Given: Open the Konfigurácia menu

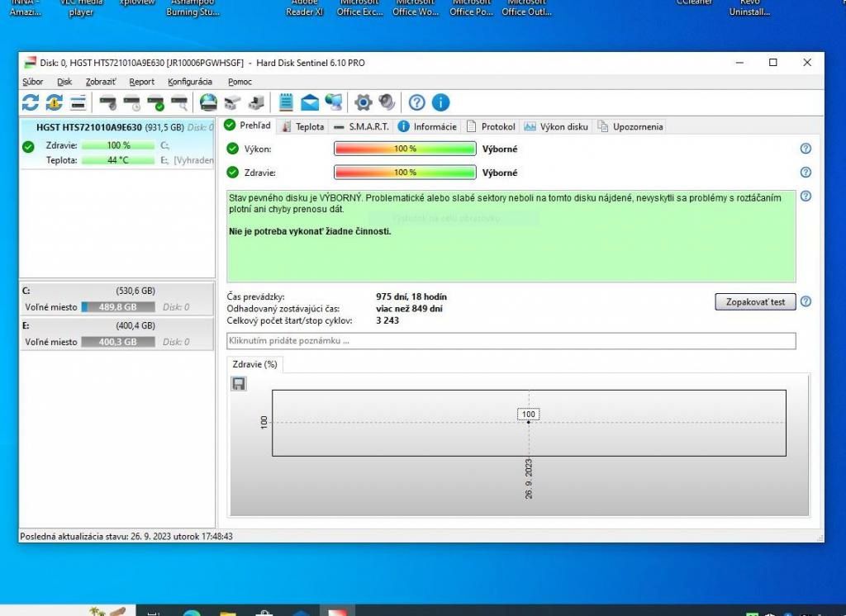Looking at the screenshot, I should click(189, 82).
